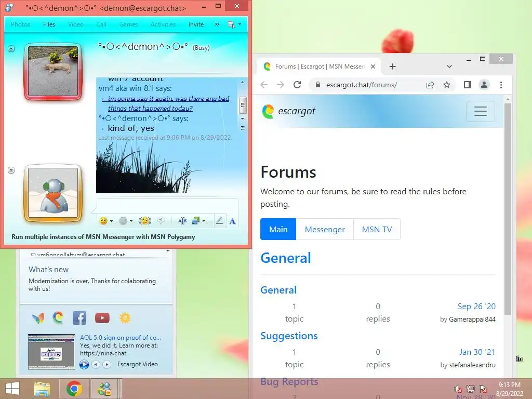The height and width of the screenshot is (399, 532).
Task: Open the Suggestions subforum link
Action: pyautogui.click(x=289, y=336)
